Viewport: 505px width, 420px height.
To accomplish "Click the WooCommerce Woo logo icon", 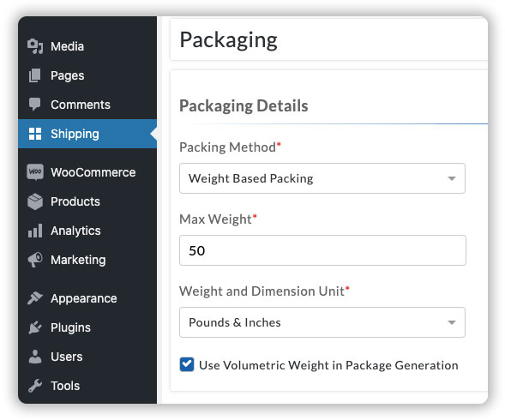I will [x=35, y=171].
